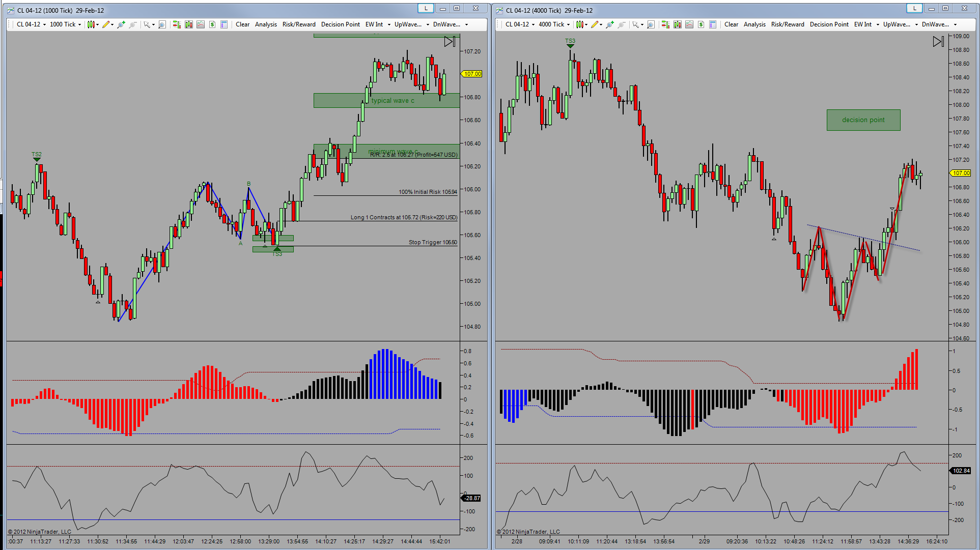Open CL 04-12 instrument dropdown in 4000 Tick window
Image resolution: width=980 pixels, height=550 pixels.
pyautogui.click(x=520, y=24)
